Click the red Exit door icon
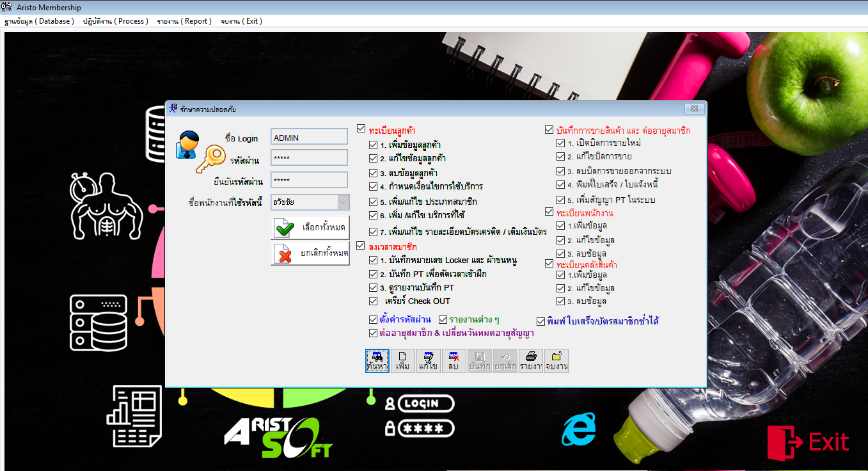 pyautogui.click(x=809, y=443)
